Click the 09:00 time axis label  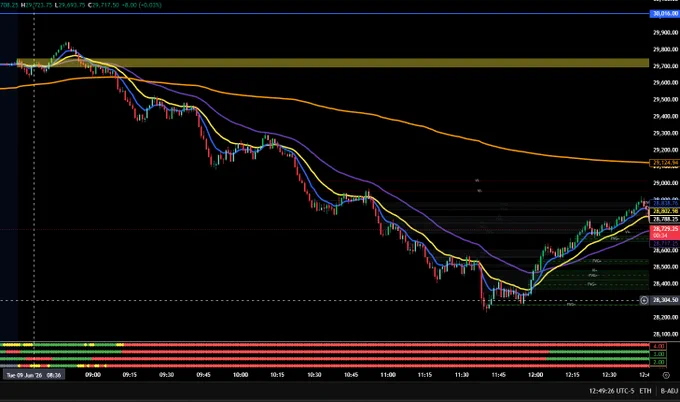[92, 375]
